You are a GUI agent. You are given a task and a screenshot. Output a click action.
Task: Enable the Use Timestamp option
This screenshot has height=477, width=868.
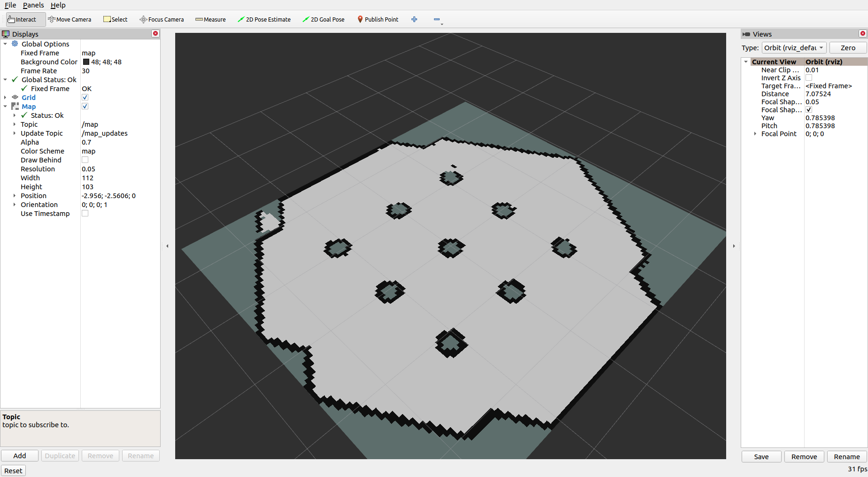pyautogui.click(x=85, y=213)
